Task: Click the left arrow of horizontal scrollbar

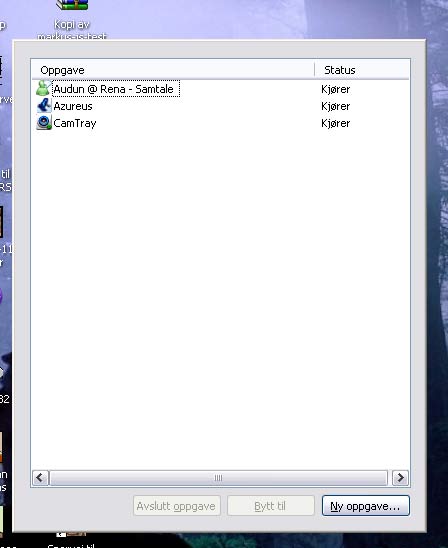Action: [x=40, y=478]
